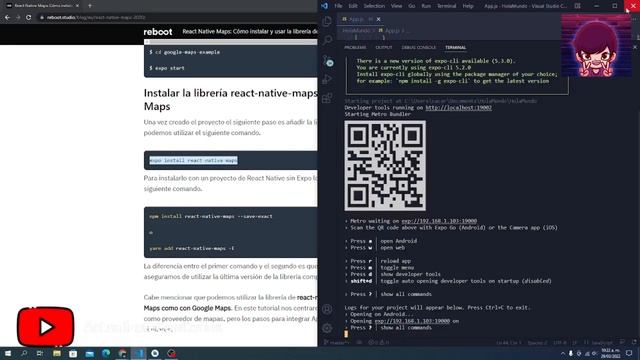Open the exp:// link in the 'Opening' line
The image size is (640, 360).
tap(412, 321)
